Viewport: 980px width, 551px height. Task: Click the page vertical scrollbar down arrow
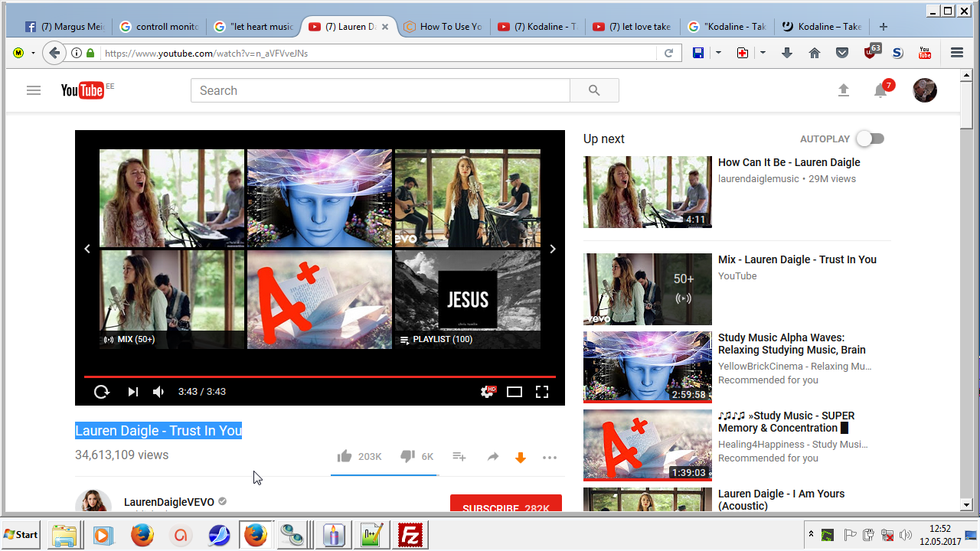click(966, 504)
